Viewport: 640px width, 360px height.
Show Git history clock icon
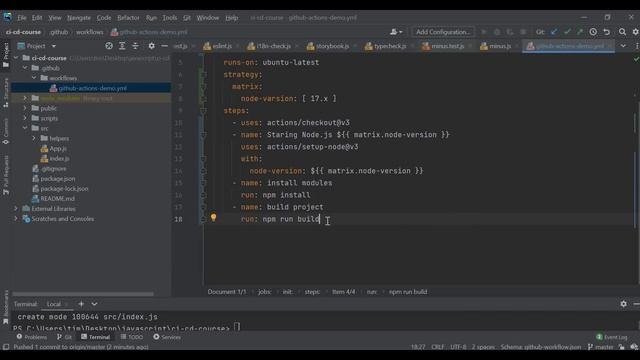click(593, 32)
